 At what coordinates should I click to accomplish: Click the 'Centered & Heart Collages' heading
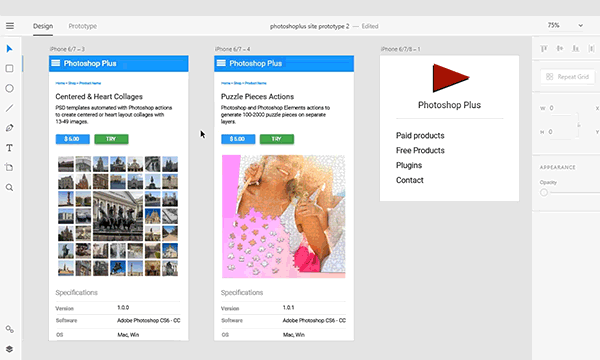(x=99, y=97)
